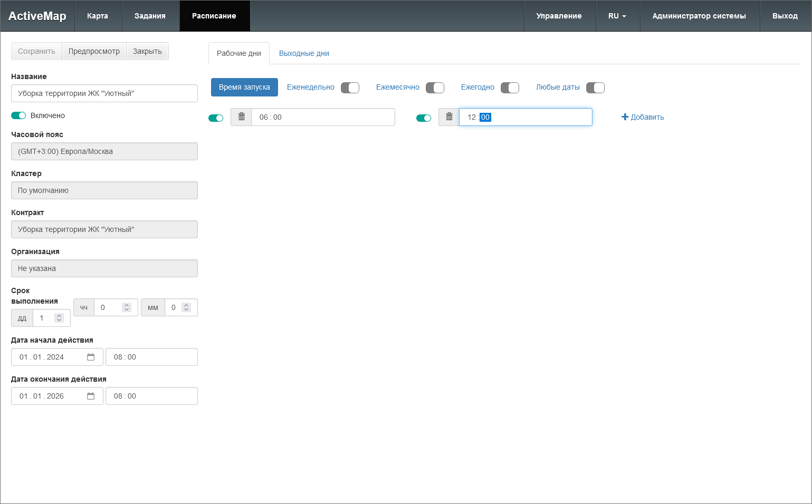
Task: Open the RU language dropdown
Action: click(617, 16)
